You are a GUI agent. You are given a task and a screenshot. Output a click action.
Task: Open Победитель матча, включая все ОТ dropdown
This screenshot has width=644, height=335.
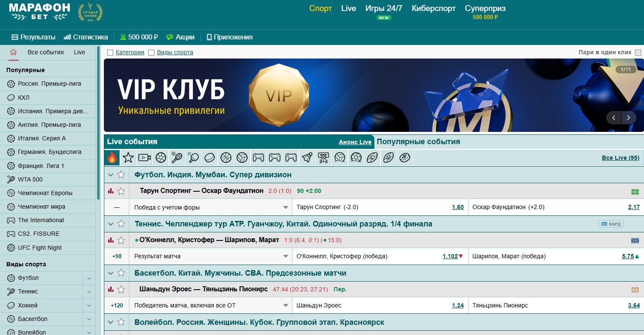click(211, 305)
